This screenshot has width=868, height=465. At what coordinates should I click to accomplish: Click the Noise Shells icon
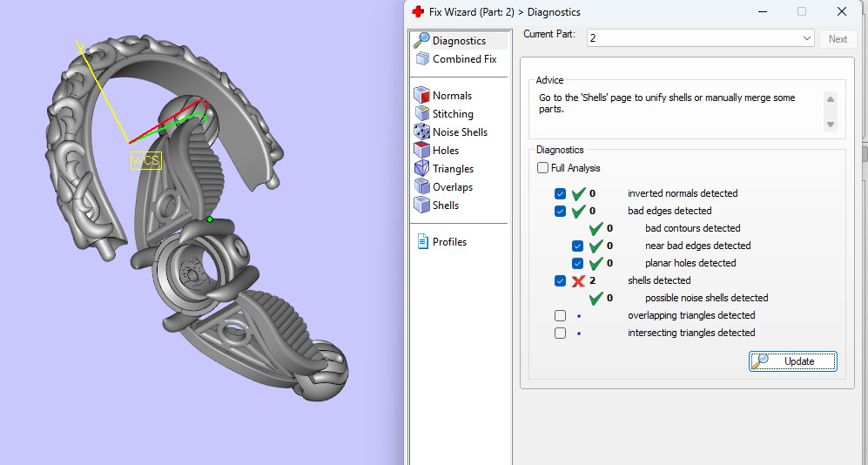(x=422, y=131)
